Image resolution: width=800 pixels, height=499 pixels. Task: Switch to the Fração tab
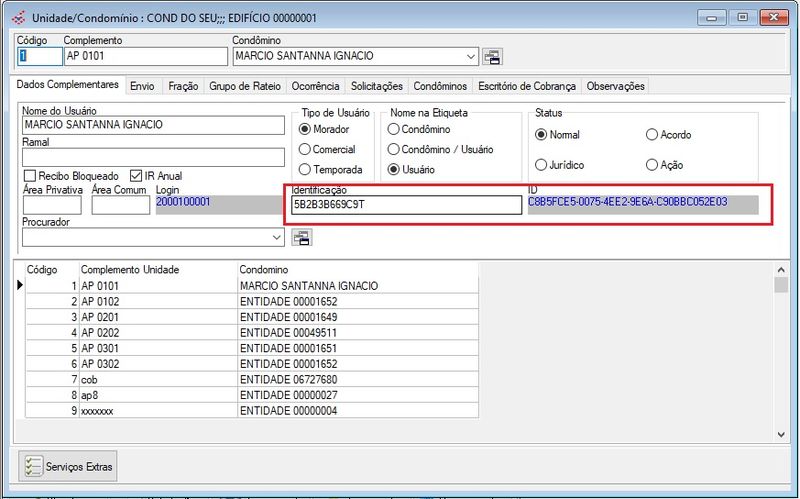(183, 87)
